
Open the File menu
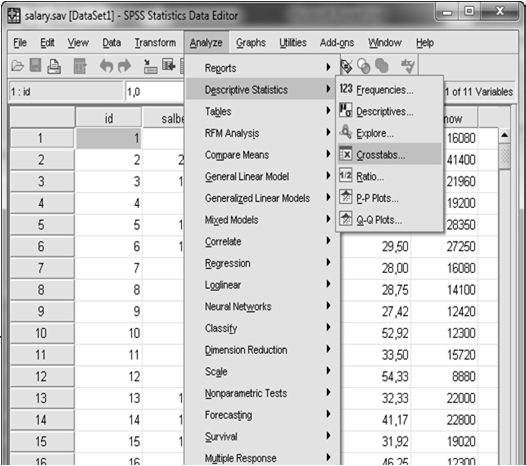pyautogui.click(x=20, y=43)
